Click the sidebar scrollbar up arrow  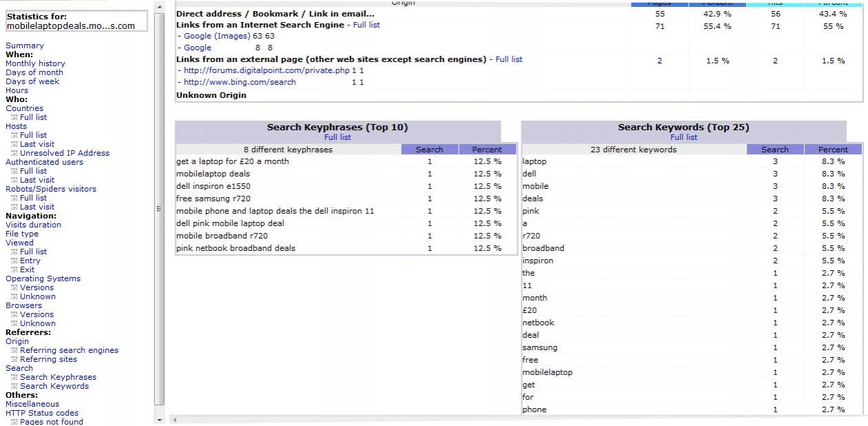[160, 7]
